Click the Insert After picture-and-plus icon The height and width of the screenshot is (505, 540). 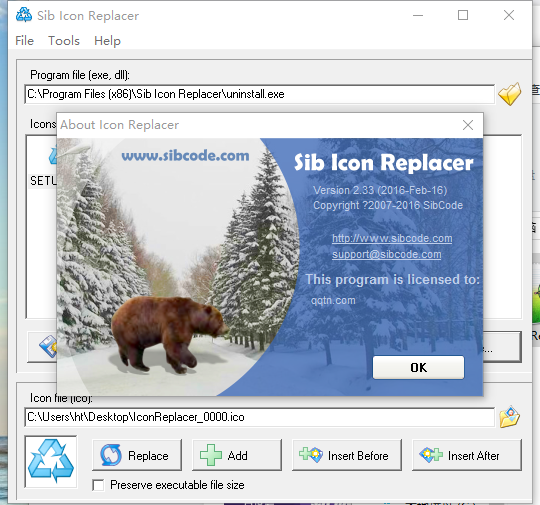(x=431, y=455)
